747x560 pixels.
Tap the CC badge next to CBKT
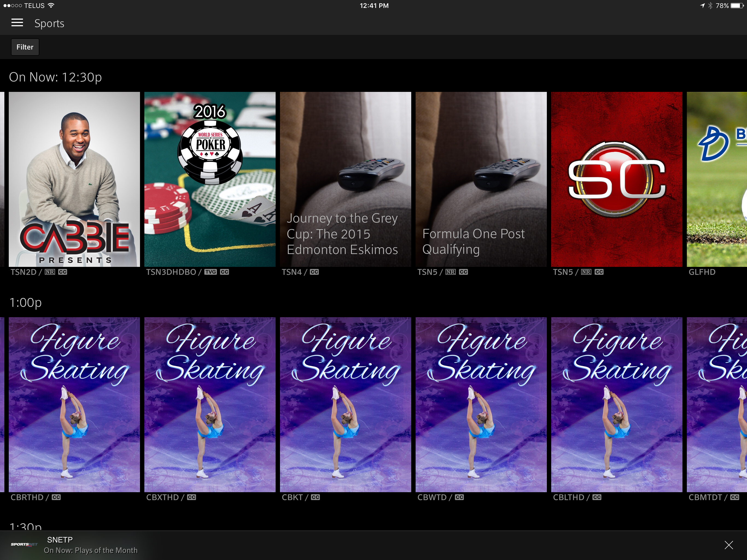coord(316,497)
